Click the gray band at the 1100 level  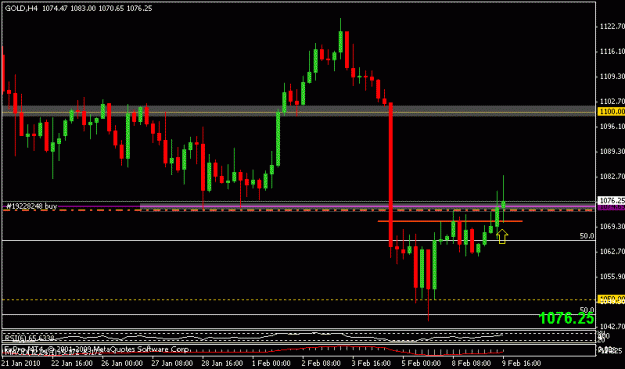[299, 111]
